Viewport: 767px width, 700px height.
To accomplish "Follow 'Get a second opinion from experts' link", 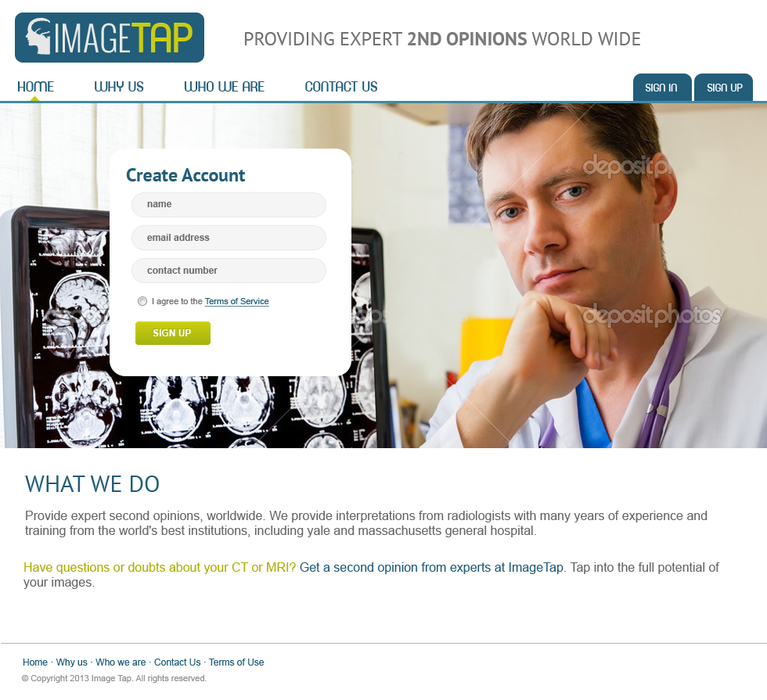I will [431, 567].
